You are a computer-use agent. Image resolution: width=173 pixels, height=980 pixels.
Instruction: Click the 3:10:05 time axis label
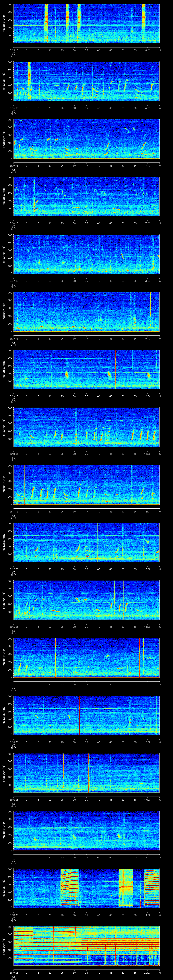pyautogui.click(x=14, y=454)
